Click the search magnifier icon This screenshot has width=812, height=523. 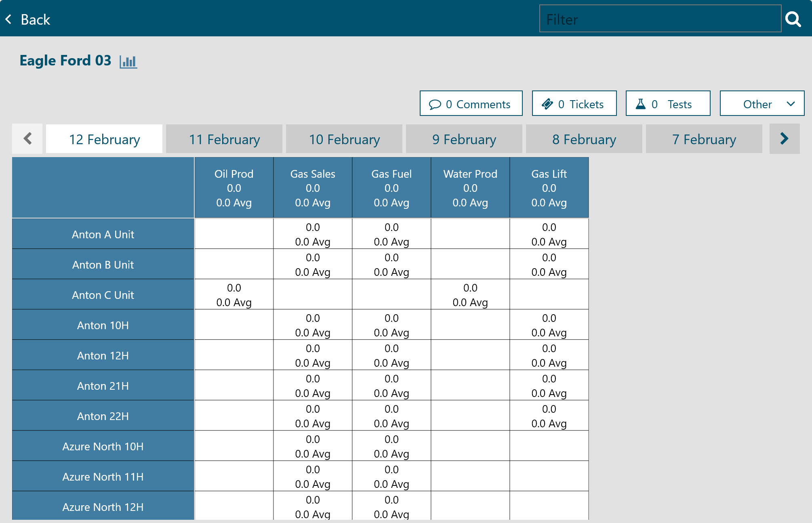[x=793, y=19]
